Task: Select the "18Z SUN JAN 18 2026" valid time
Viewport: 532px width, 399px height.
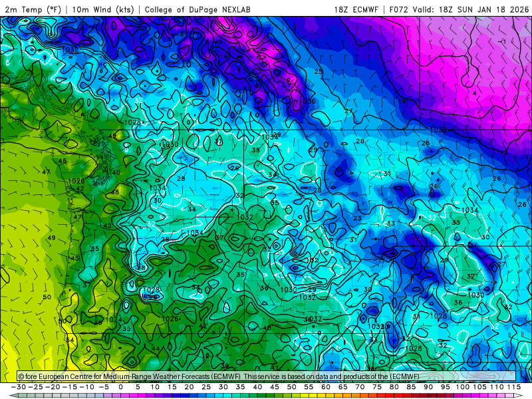Action: click(483, 9)
